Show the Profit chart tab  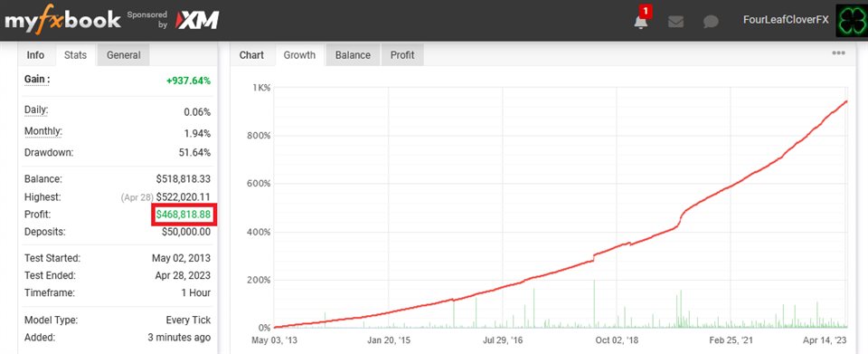[x=402, y=55]
